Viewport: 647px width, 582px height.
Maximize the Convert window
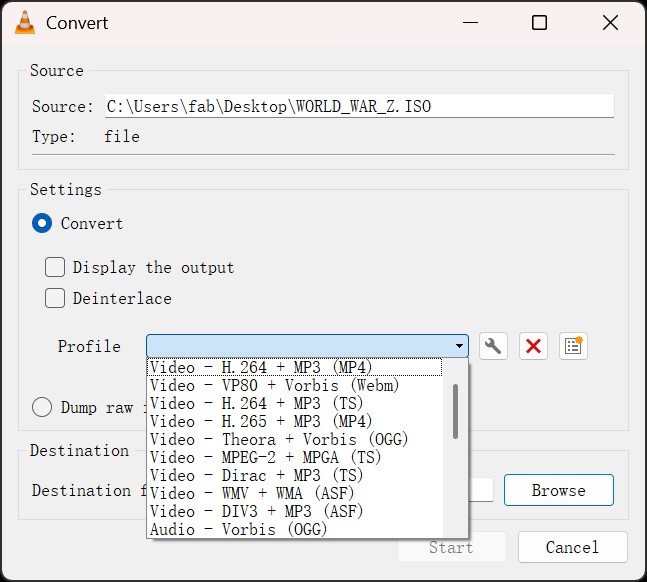tap(539, 22)
